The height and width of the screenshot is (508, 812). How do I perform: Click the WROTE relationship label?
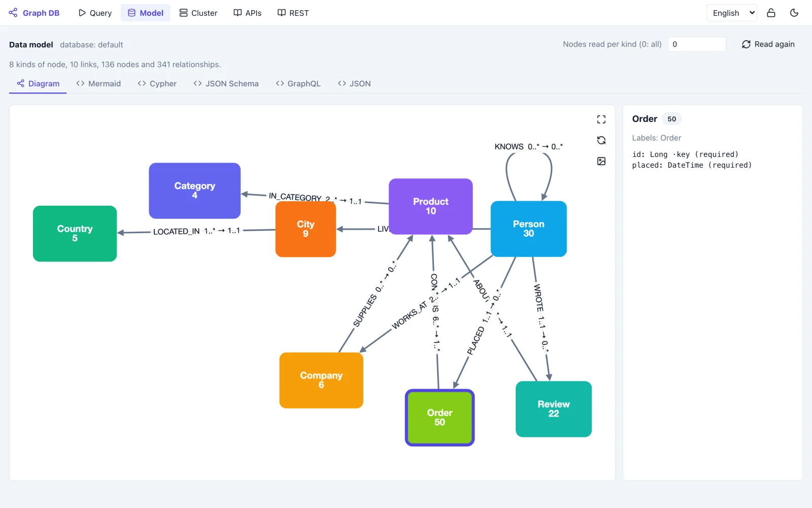[x=541, y=318]
